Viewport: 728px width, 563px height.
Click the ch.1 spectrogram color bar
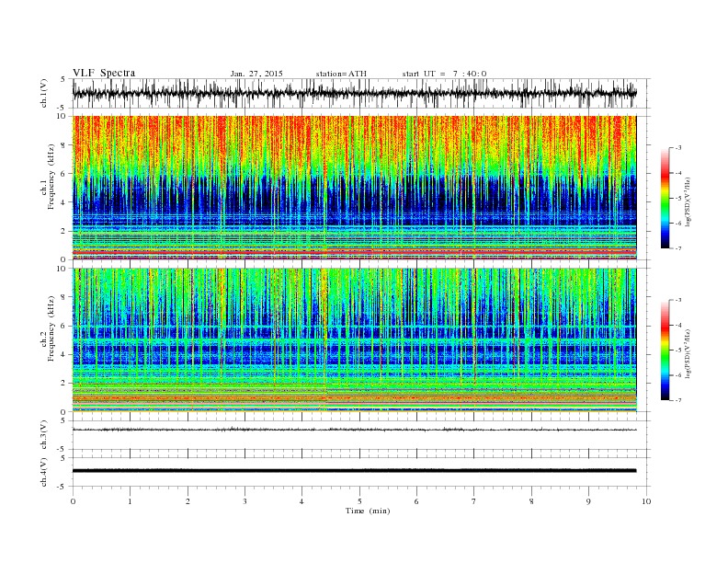[x=665, y=198]
